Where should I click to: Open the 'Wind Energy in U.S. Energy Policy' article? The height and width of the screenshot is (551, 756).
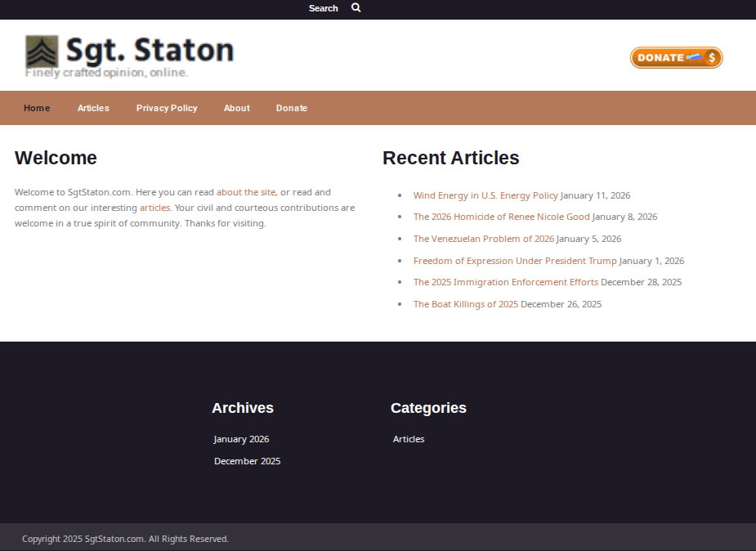(485, 195)
